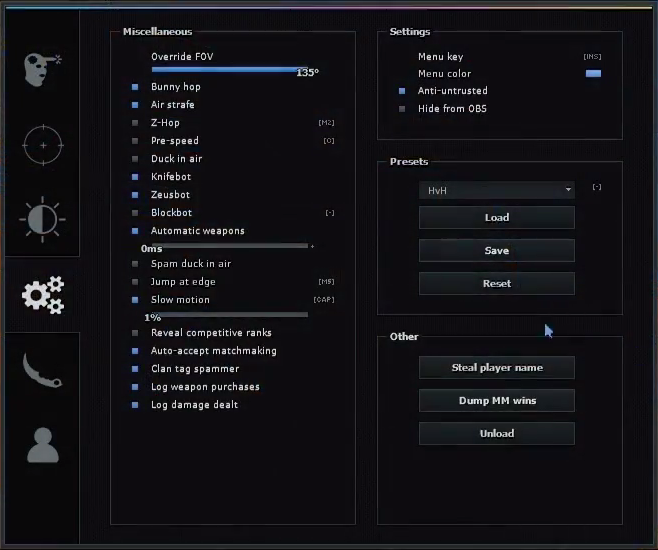Viewport: 658px width, 550px height.
Task: Open the half-sun visuals tab
Action: (42, 219)
